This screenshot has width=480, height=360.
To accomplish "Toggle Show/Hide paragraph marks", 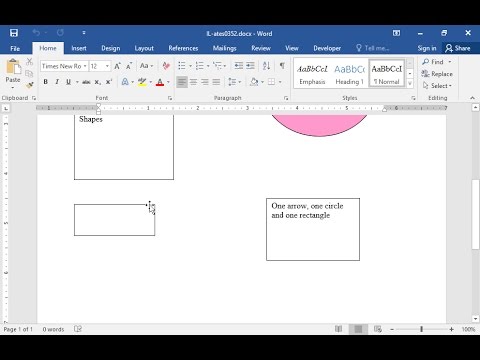I will [x=282, y=66].
